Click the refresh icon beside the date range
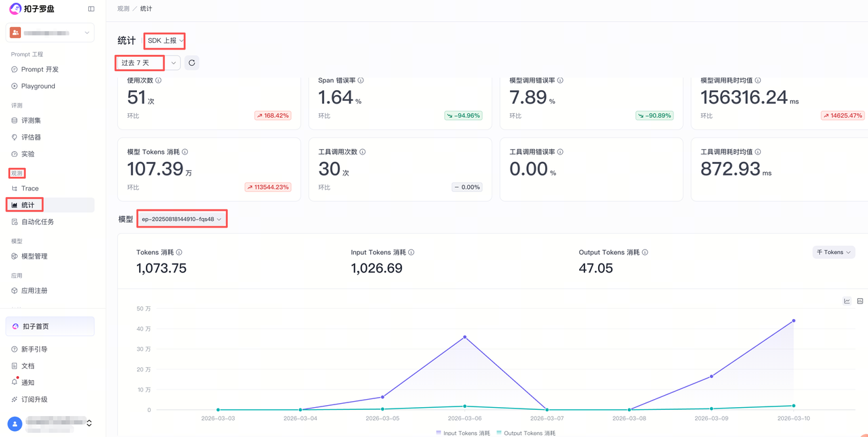Viewport: 868px width, 437px height. 192,63
